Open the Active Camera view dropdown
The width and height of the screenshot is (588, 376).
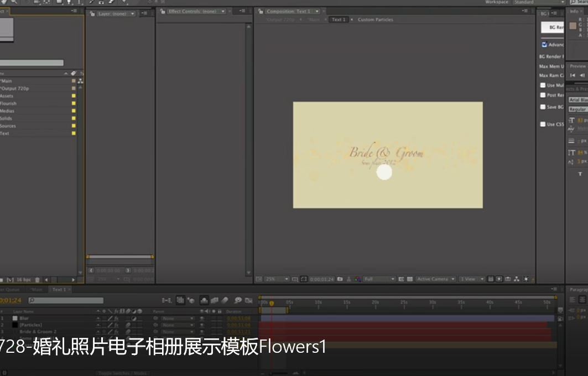pos(436,279)
